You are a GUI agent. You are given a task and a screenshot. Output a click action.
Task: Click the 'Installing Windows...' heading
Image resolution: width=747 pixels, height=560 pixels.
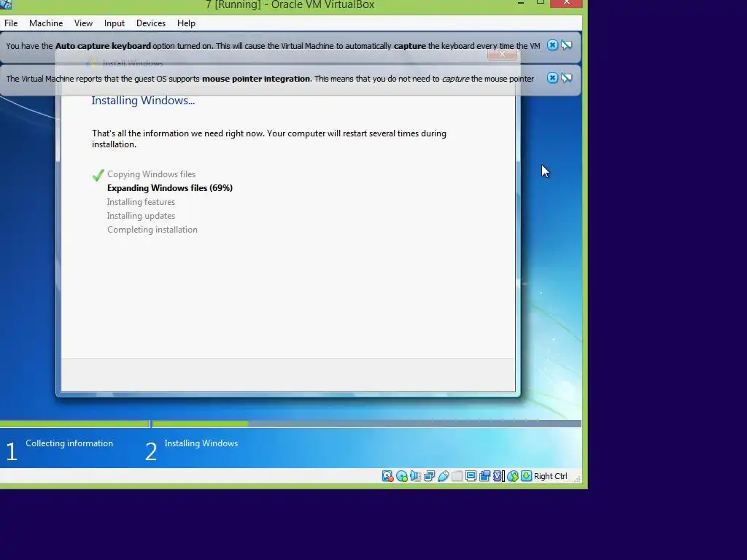[143, 101]
